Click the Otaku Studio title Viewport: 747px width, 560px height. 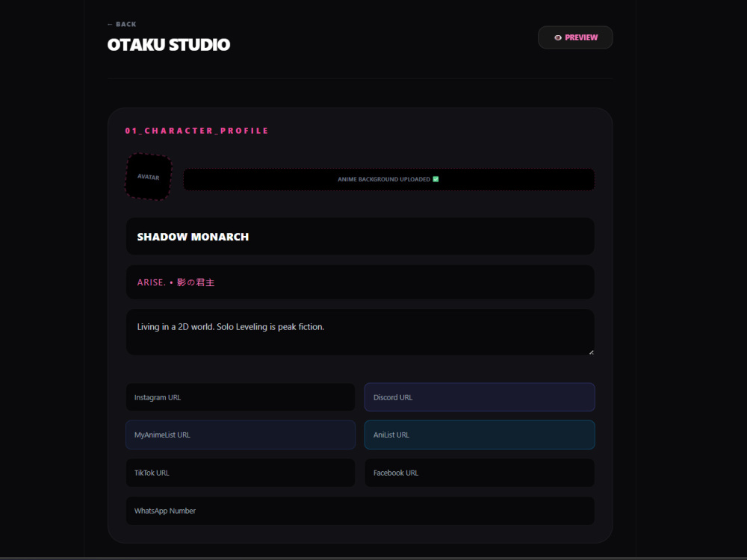(x=169, y=45)
